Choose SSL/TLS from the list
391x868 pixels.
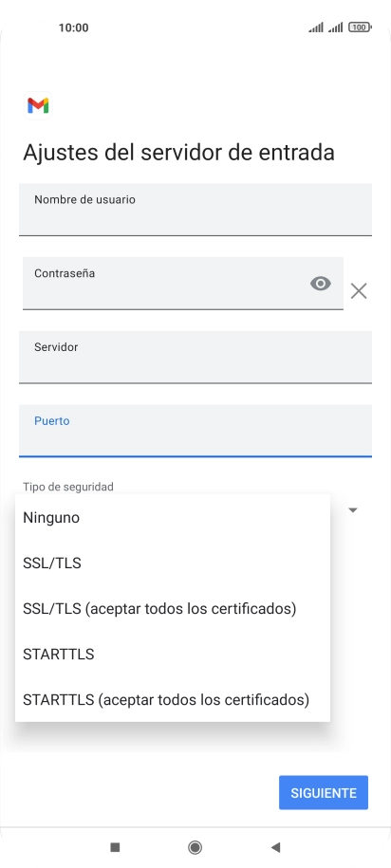click(173, 563)
